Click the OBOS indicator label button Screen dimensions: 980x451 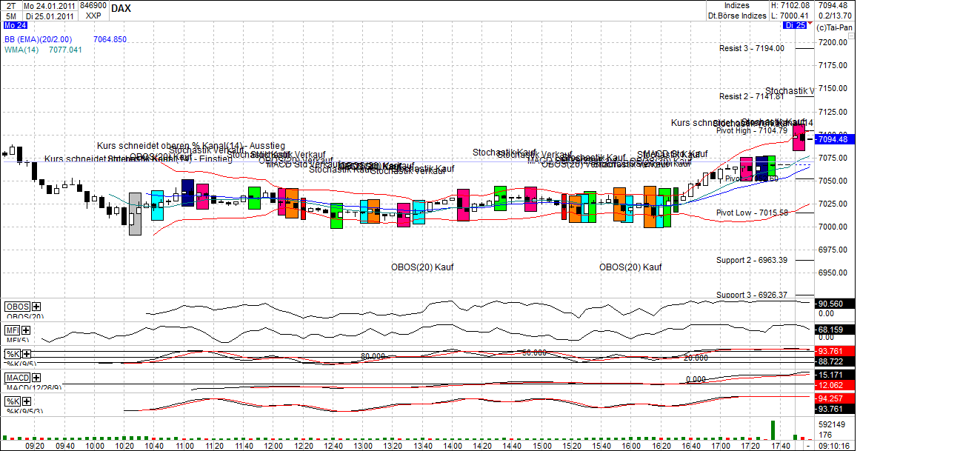click(16, 306)
